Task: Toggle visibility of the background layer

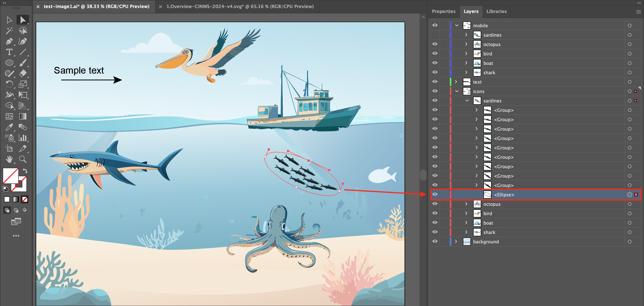Action: pyautogui.click(x=435, y=242)
